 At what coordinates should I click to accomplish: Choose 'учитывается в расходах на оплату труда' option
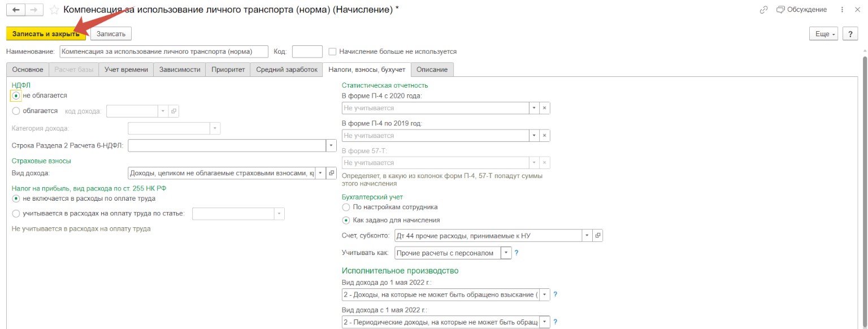click(16, 214)
